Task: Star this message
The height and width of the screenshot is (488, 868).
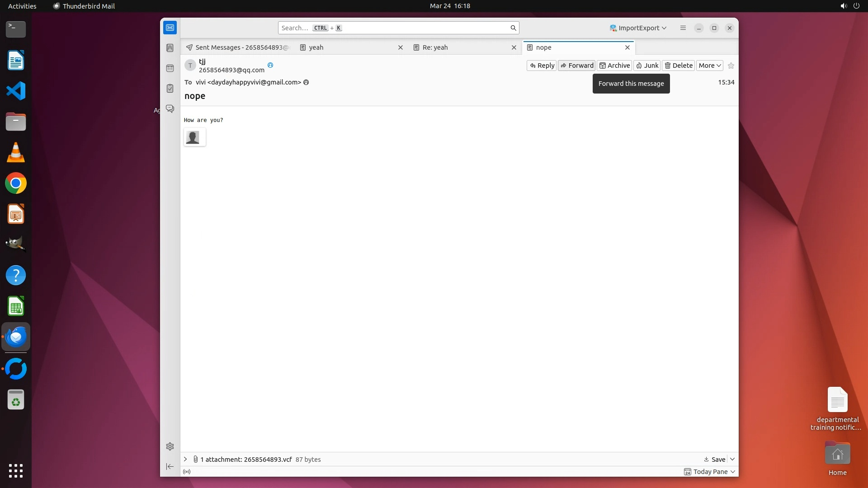Action: (731, 66)
